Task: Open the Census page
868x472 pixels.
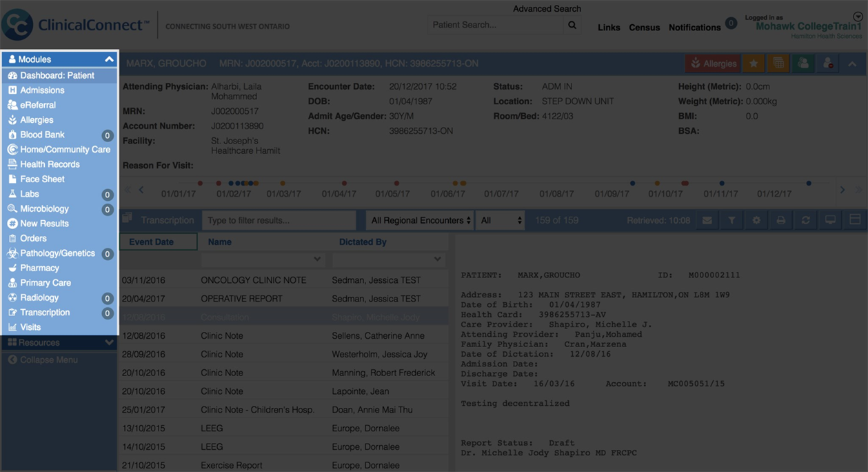Action: tap(645, 28)
